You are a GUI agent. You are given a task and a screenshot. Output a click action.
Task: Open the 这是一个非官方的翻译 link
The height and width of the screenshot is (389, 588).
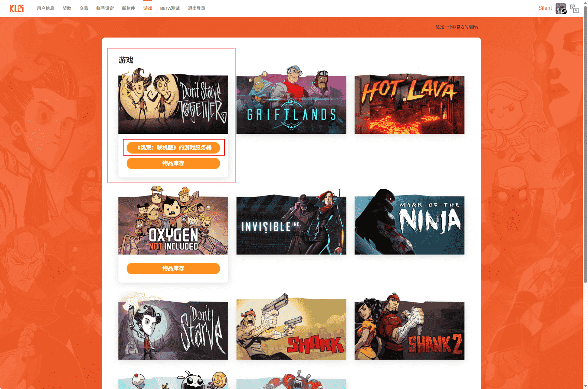click(x=458, y=27)
